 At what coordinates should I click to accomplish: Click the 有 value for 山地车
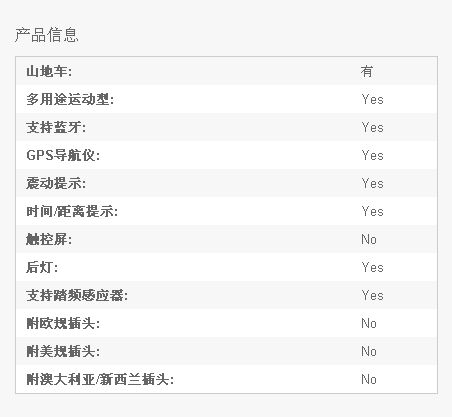pos(367,71)
